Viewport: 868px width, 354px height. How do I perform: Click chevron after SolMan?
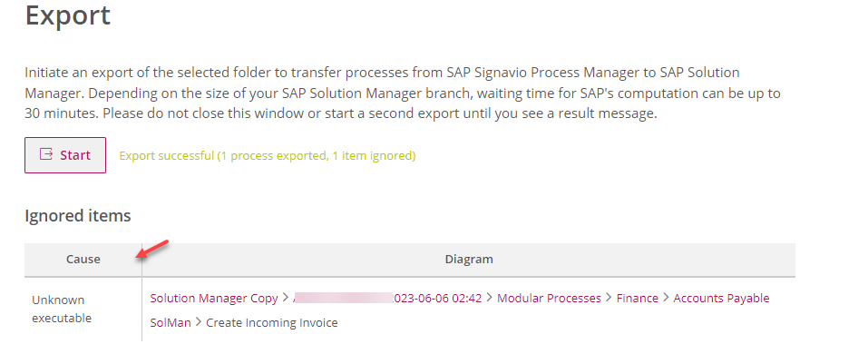(x=198, y=322)
